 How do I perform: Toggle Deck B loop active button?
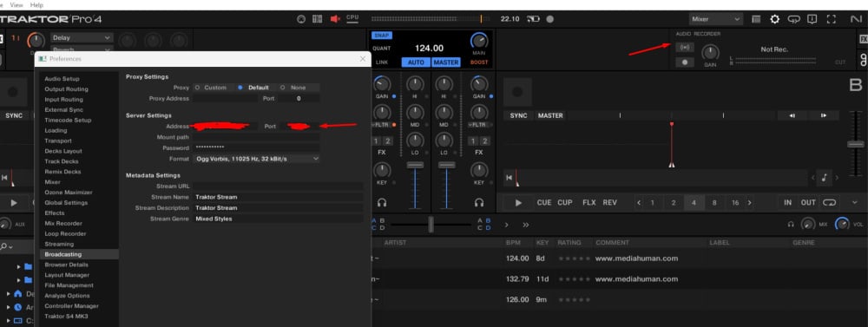[x=829, y=202]
